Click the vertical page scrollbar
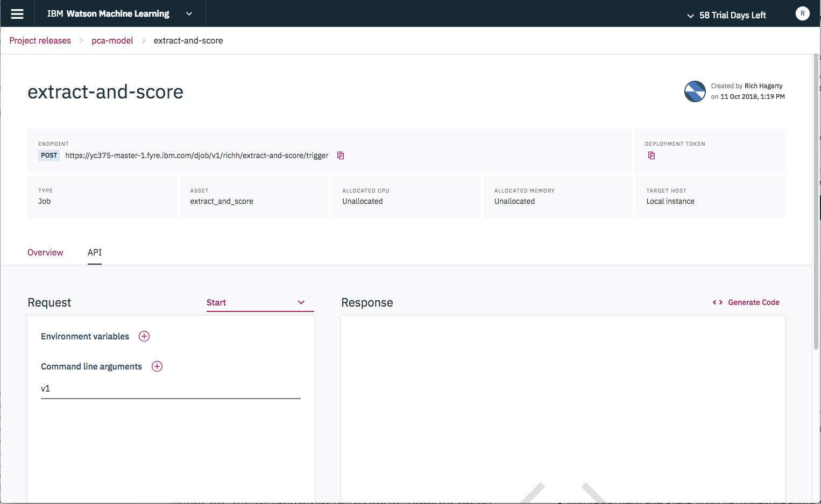Screen dimensions: 821x504 tap(816, 202)
